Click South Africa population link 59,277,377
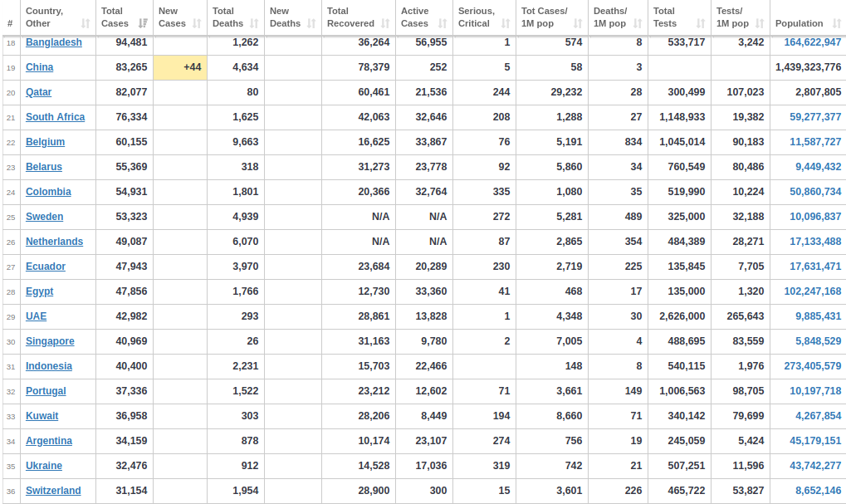846x504 pixels. 815,116
